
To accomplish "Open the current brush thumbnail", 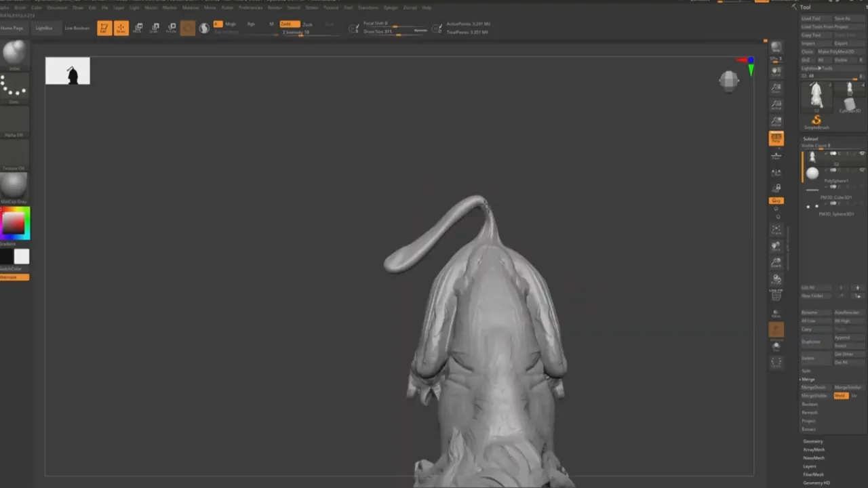I will (x=14, y=53).
